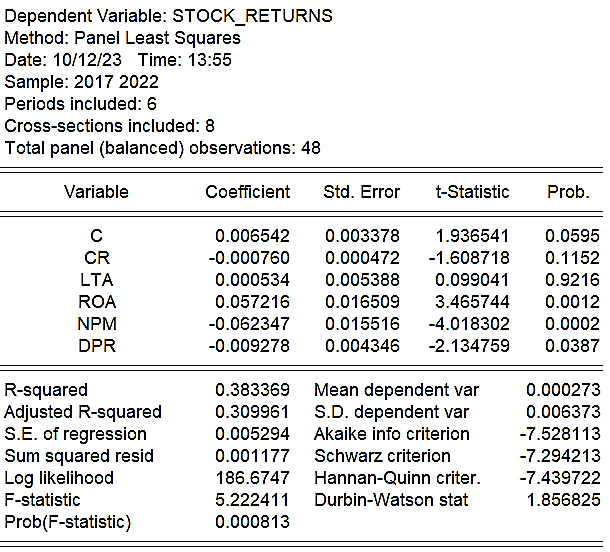Click the Adjusted R-squared value 0.309961
Viewport: 610px width, 552px height.
pos(252,412)
